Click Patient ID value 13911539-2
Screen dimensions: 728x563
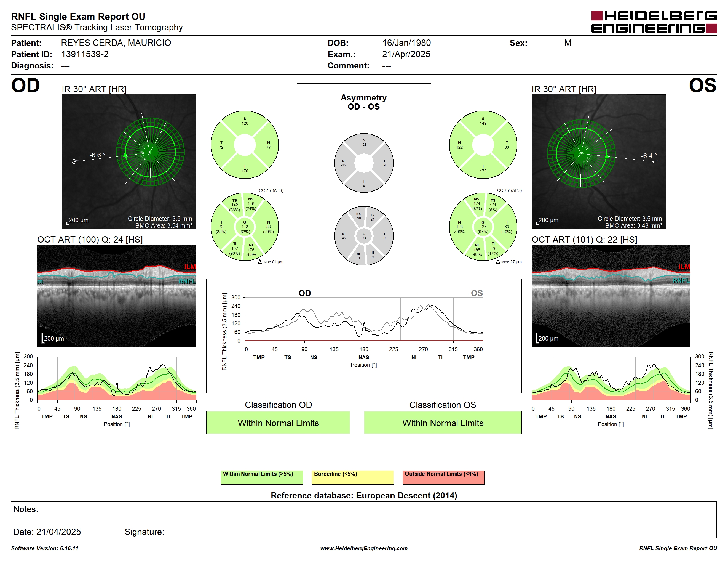pyautogui.click(x=85, y=54)
